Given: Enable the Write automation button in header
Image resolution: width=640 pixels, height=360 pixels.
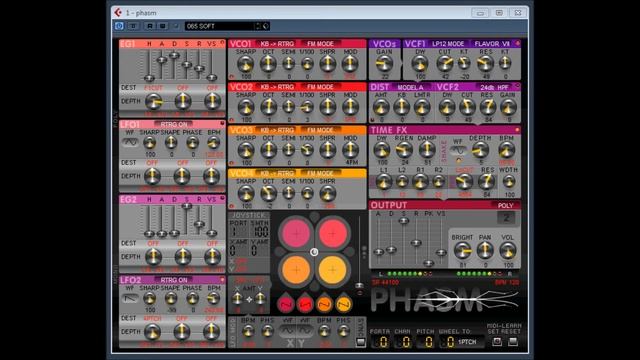Looking at the screenshot, I should 162,26.
